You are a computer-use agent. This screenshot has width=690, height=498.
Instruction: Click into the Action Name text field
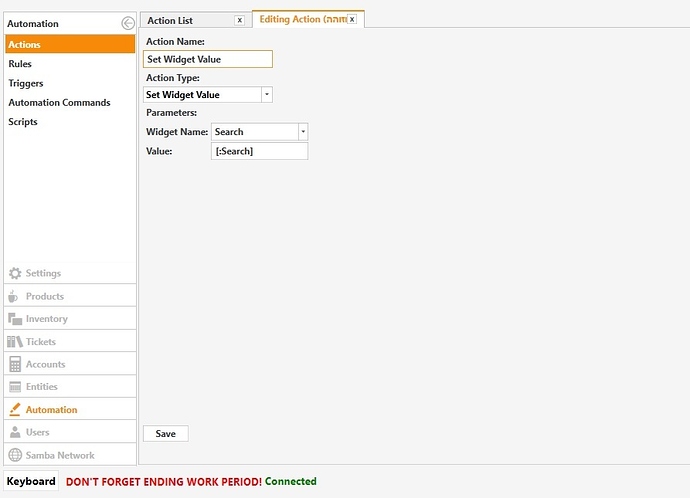(x=207, y=59)
